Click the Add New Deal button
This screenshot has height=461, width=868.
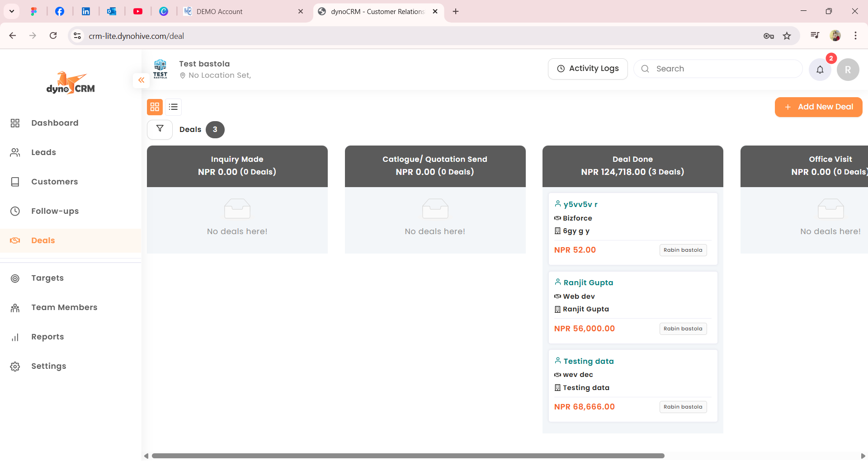tap(818, 107)
